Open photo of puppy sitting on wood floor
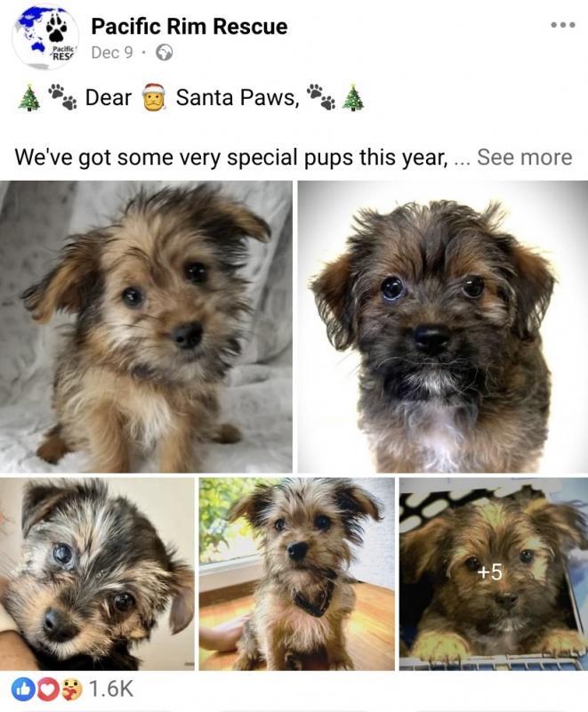This screenshot has height=712, width=588. coord(297,574)
